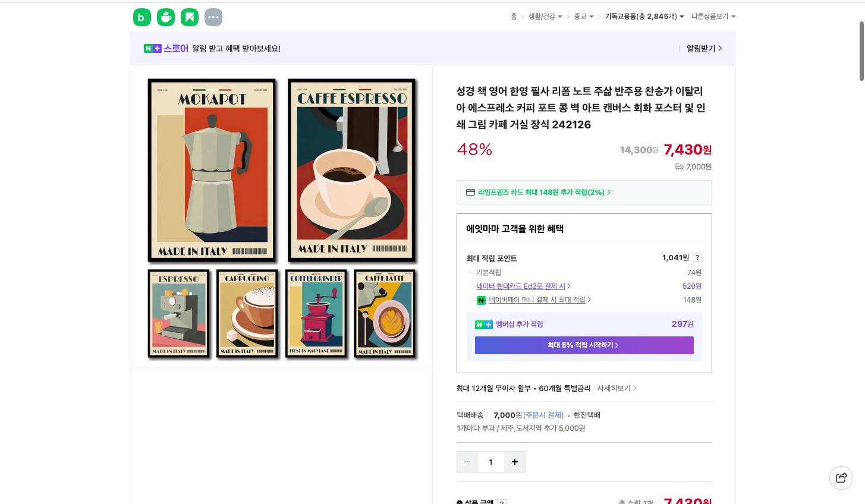Increase quantity with the plus button

coord(514,461)
